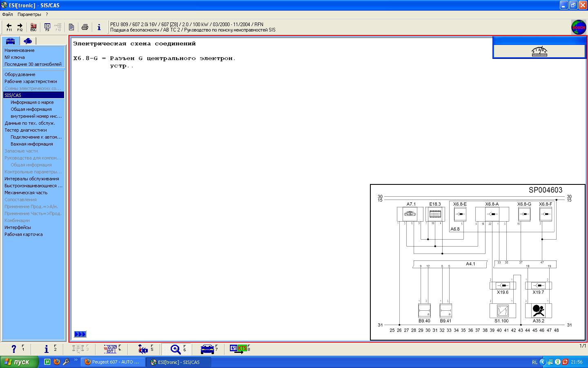Open the Файл menu

coord(7,14)
